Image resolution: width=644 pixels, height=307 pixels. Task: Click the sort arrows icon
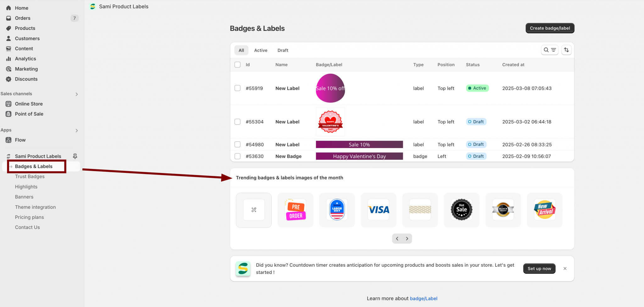(x=566, y=50)
